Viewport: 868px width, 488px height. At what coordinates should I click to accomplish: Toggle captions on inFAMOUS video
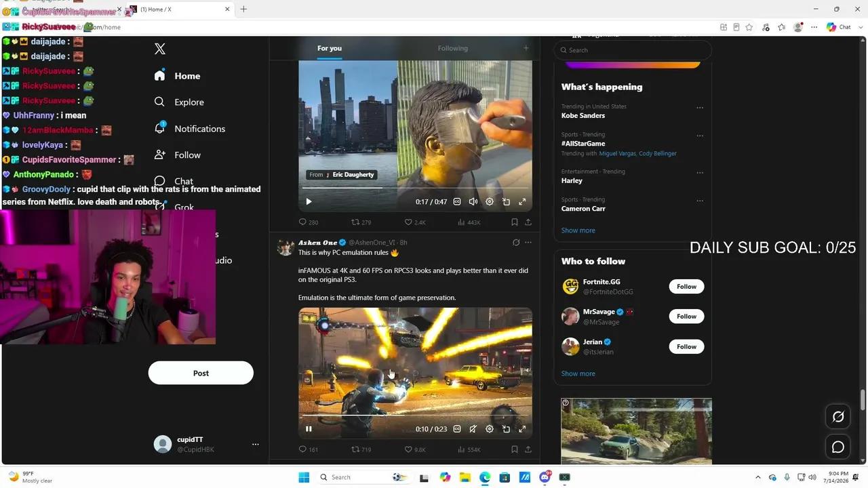click(457, 428)
